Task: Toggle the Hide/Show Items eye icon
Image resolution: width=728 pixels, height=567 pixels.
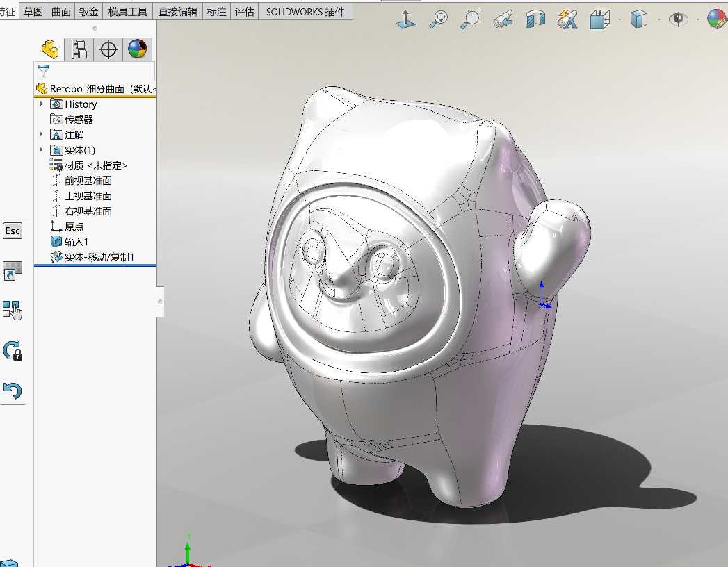Action: pos(678,19)
